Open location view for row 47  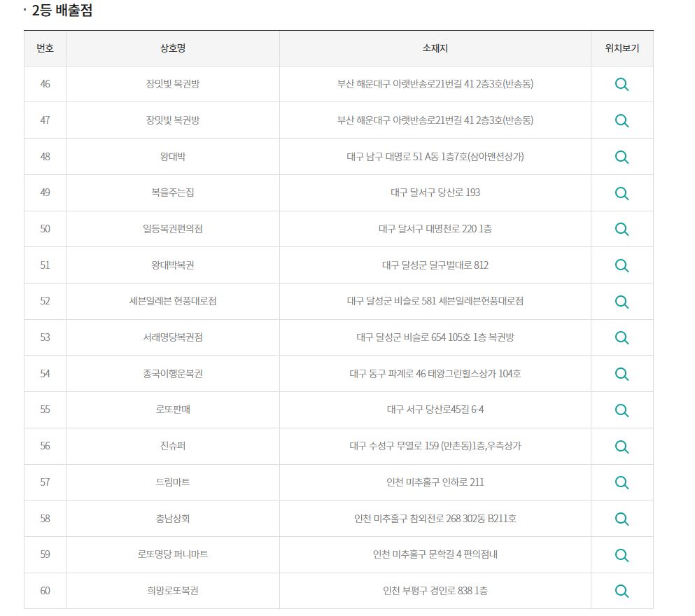pos(622,120)
